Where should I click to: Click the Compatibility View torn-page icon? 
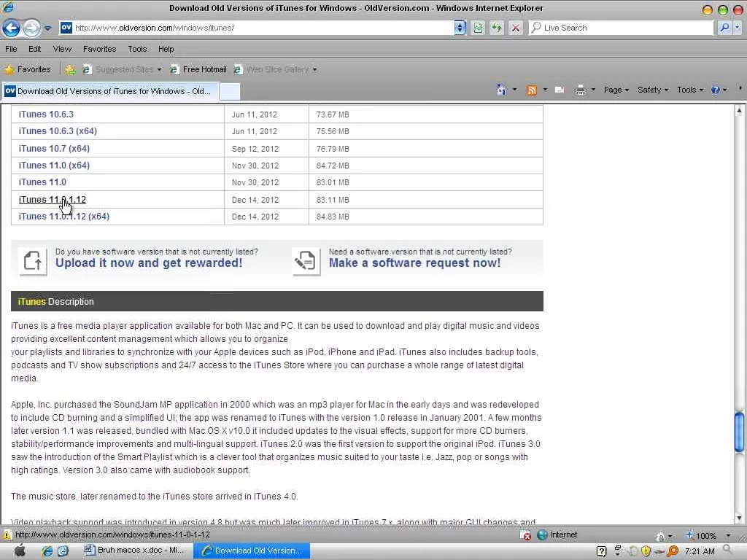point(478,28)
